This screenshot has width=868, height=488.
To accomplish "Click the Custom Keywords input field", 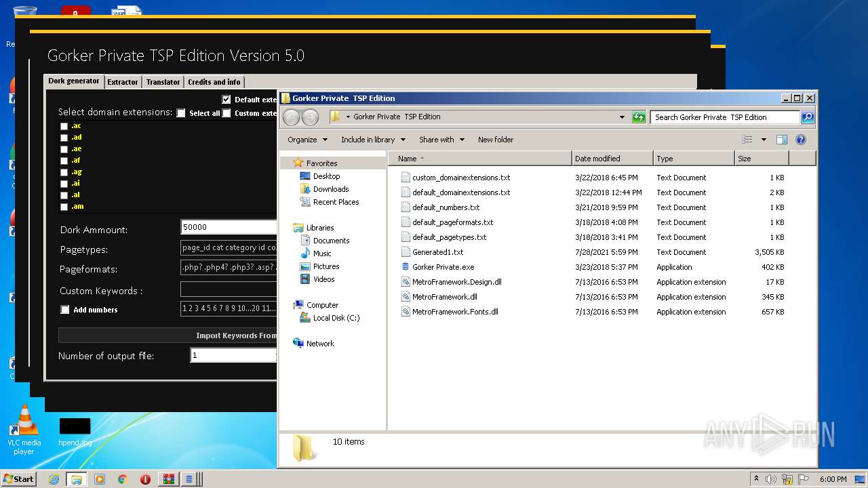I will coord(229,289).
